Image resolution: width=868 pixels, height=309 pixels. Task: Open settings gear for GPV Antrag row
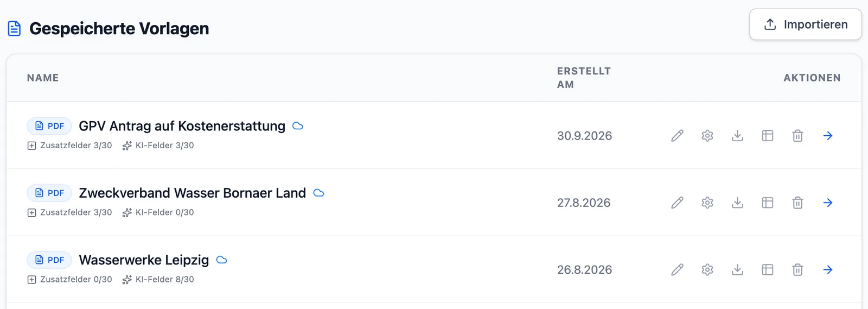(x=707, y=136)
